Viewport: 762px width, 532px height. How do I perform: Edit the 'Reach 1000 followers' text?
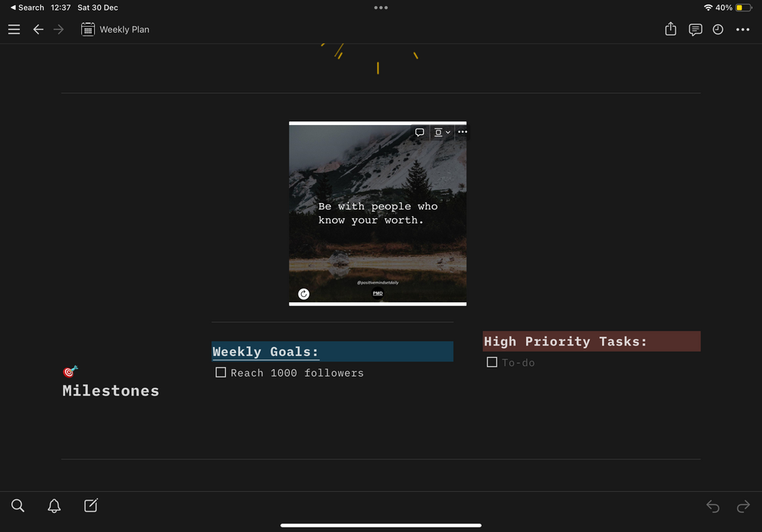click(x=297, y=373)
